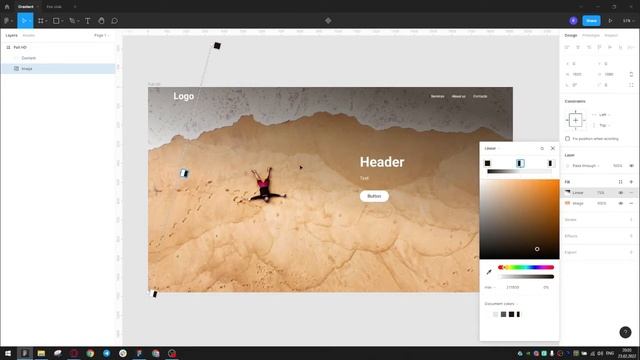Select the Comment tool
Screen dimensions: 640x360
pyautogui.click(x=114, y=20)
